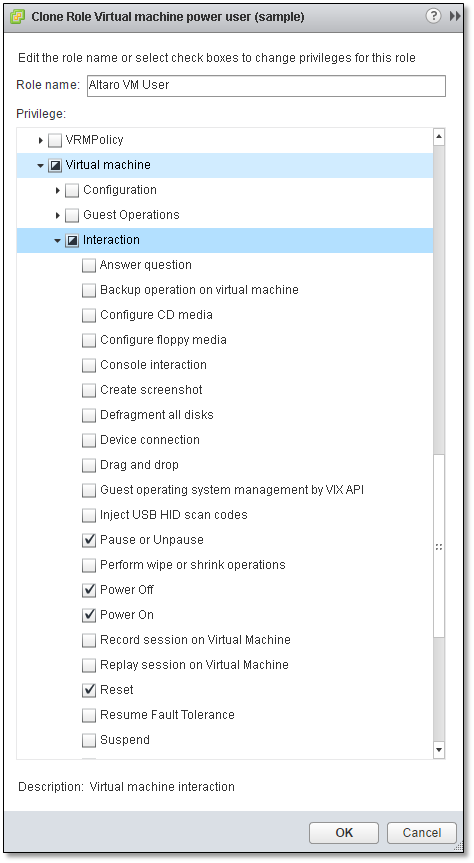This screenshot has height=863, width=474.
Task: Expand the Configuration privileges group
Action: (x=58, y=190)
